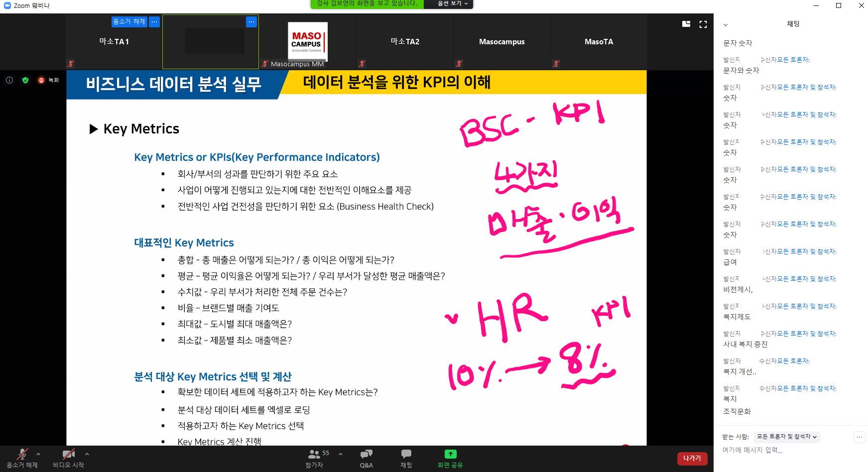The width and height of the screenshot is (868, 472).
Task: Toggle the chat icon in toolbar
Action: click(x=406, y=454)
